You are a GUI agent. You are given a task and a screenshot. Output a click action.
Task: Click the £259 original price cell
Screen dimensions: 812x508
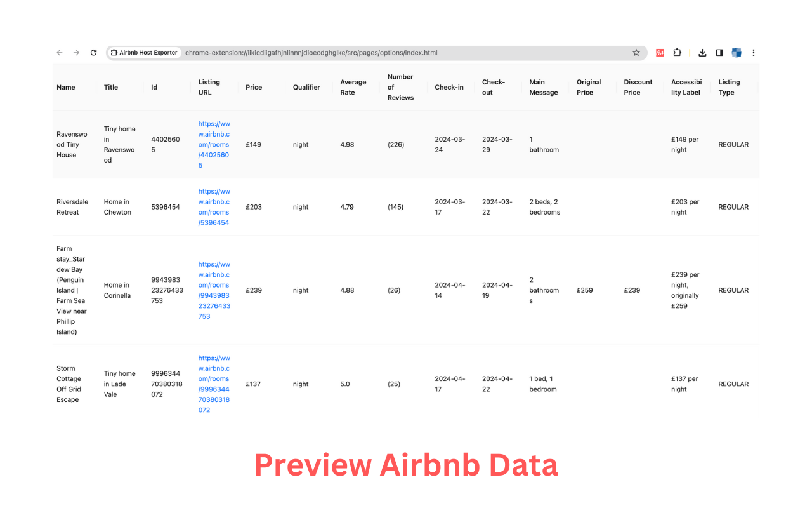click(585, 290)
